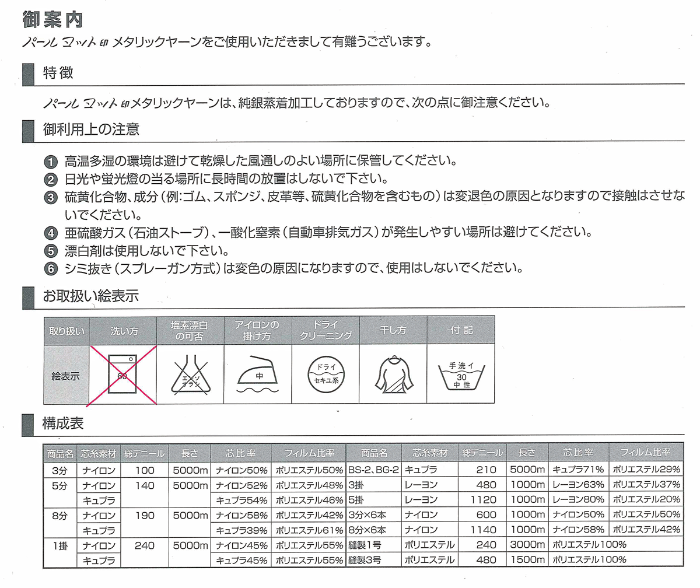
Task: Click the hand wash basin symbol
Action: tap(461, 375)
